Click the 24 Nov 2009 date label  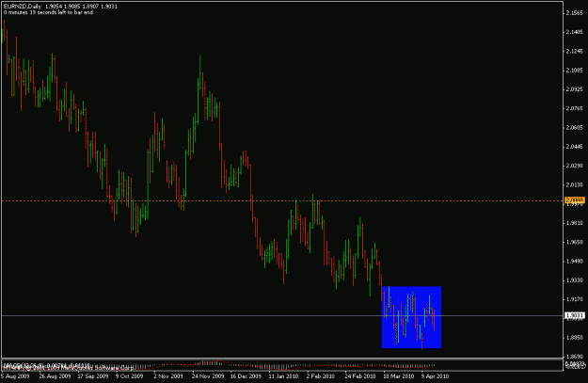[x=208, y=375]
